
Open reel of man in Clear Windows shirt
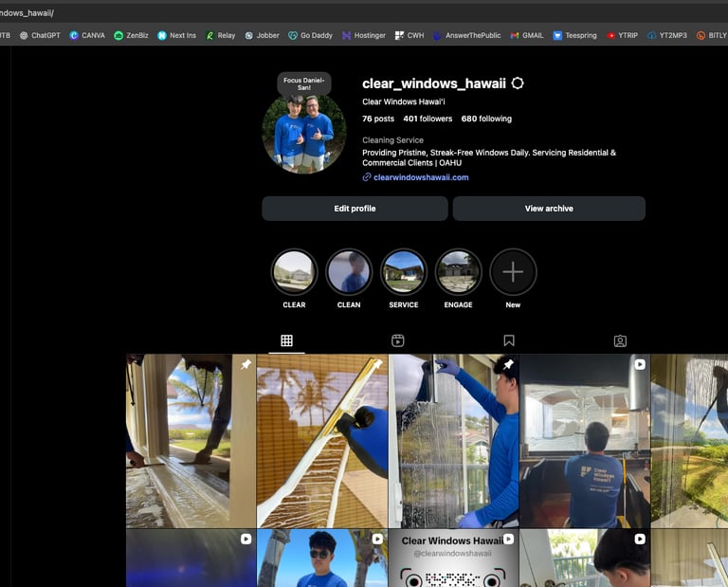pyautogui.click(x=585, y=441)
